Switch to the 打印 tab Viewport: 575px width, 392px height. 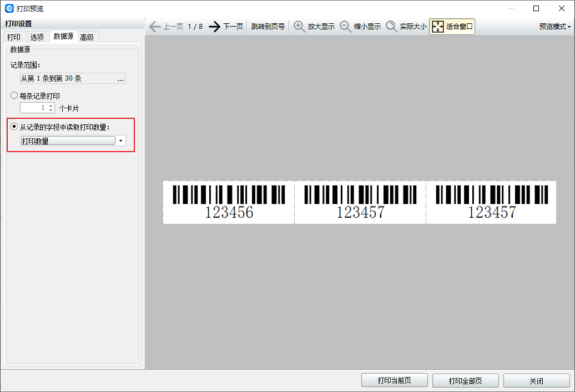(14, 37)
